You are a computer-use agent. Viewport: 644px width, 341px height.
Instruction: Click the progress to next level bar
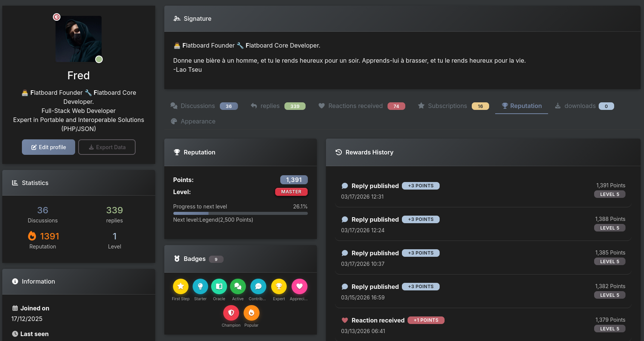(x=240, y=213)
